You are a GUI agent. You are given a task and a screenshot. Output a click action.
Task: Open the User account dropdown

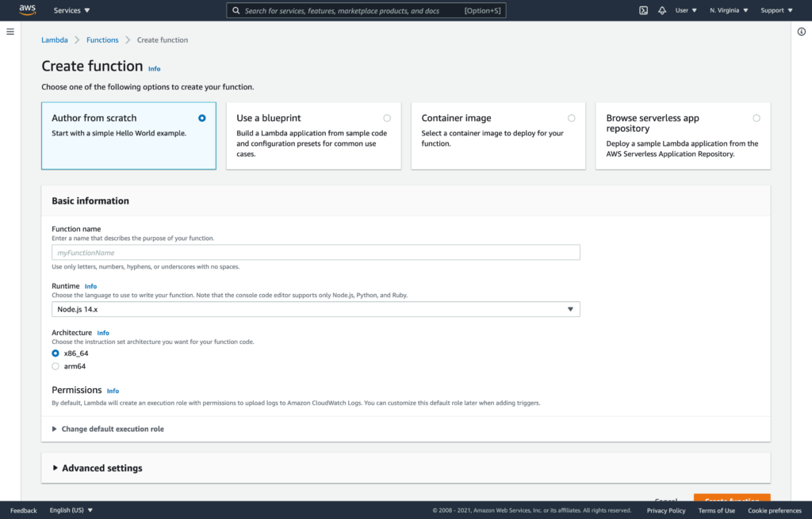pyautogui.click(x=686, y=10)
